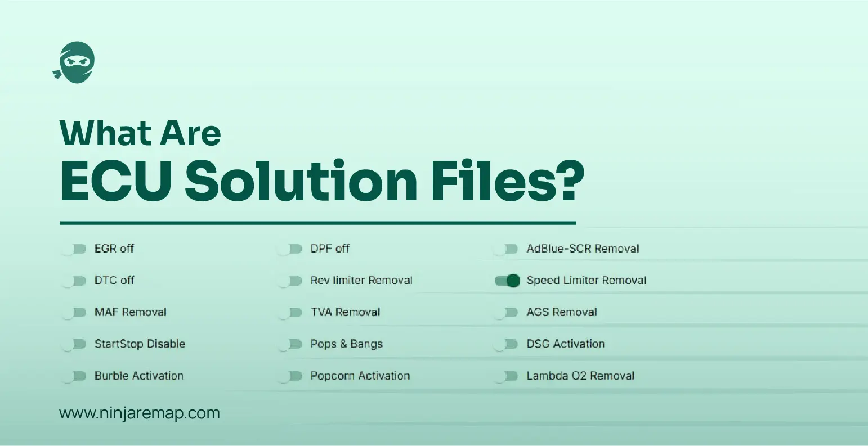
Task: Toggle StartStop Disable on
Action: click(x=75, y=344)
